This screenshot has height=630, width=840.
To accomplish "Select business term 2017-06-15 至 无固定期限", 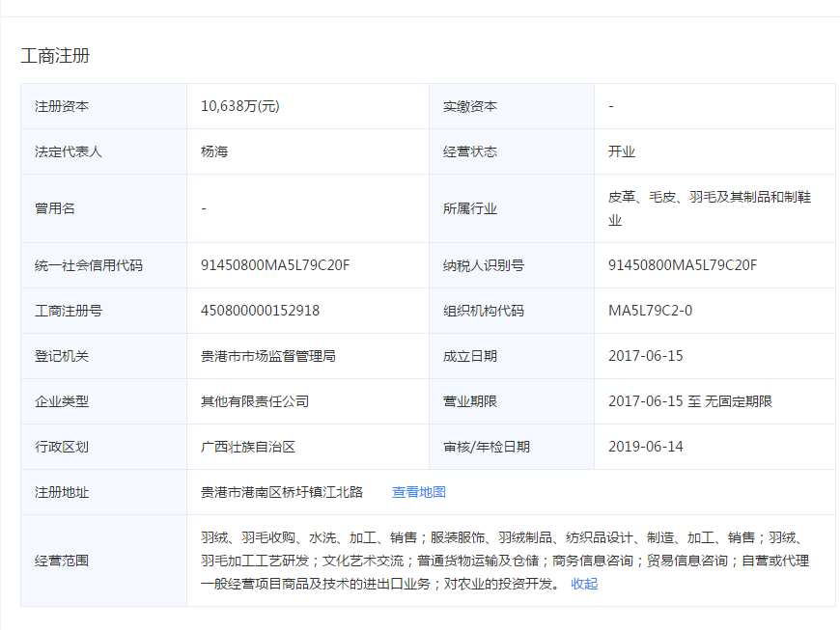I will [x=690, y=401].
